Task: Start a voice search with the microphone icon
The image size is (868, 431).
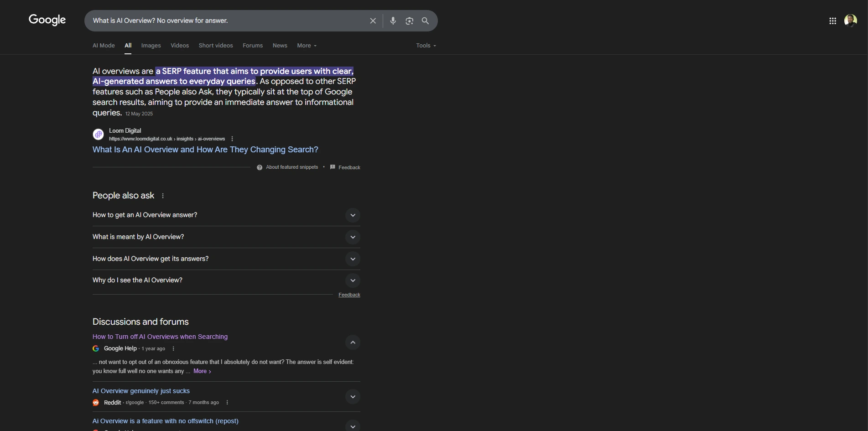Action: (393, 21)
